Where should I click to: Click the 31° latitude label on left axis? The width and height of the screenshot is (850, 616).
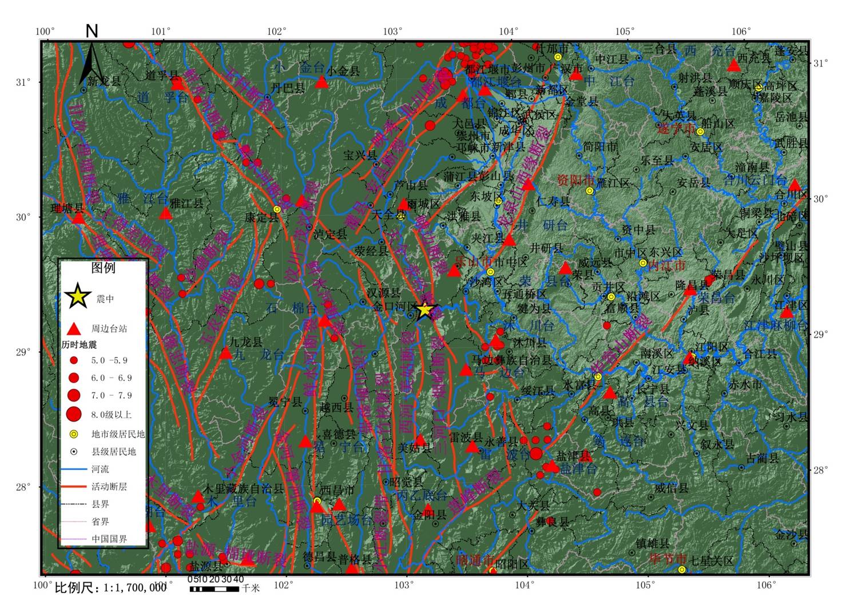point(23,82)
